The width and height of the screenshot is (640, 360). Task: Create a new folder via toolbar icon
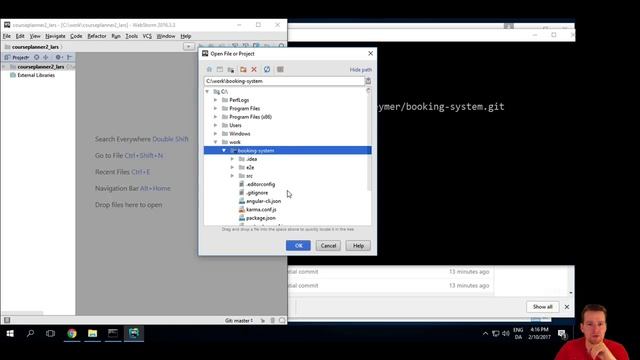coord(243,69)
